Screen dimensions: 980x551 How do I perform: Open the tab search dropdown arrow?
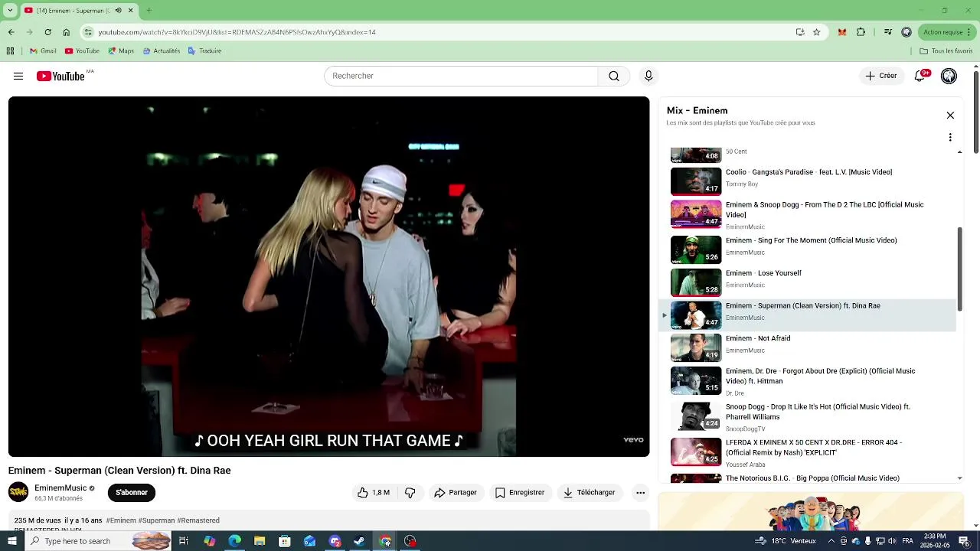click(x=11, y=11)
